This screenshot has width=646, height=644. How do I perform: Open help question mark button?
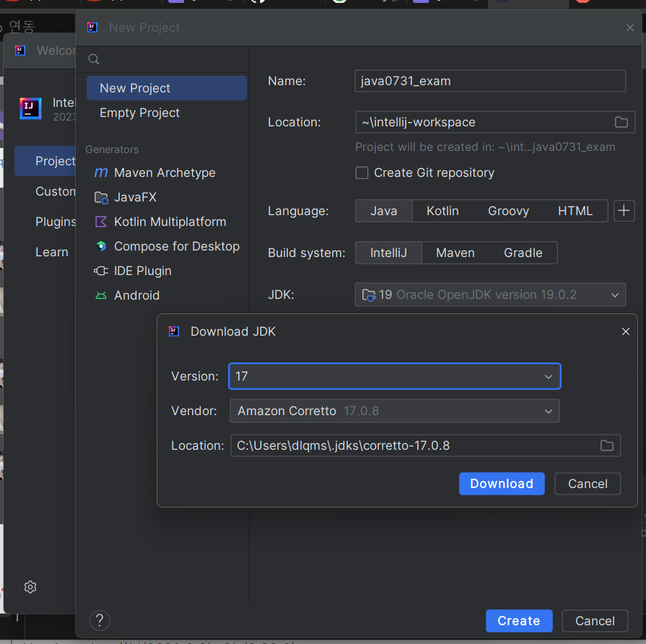coord(100,620)
